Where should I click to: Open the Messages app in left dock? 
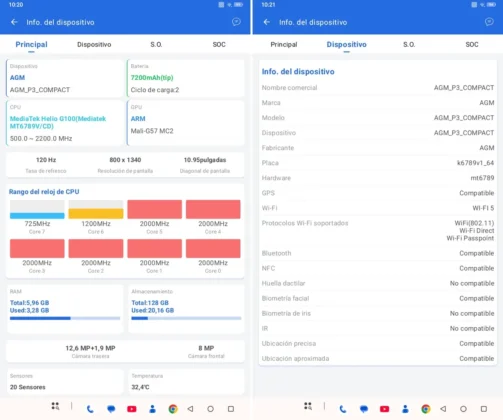tap(111, 409)
